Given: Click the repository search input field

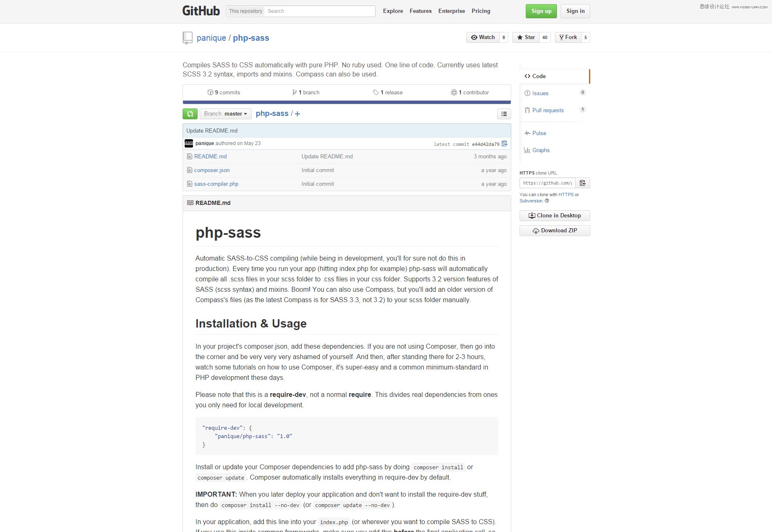Looking at the screenshot, I should click(x=320, y=11).
